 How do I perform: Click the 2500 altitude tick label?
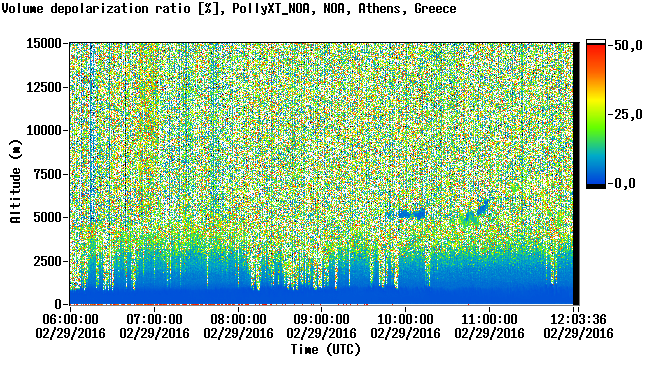point(47,261)
